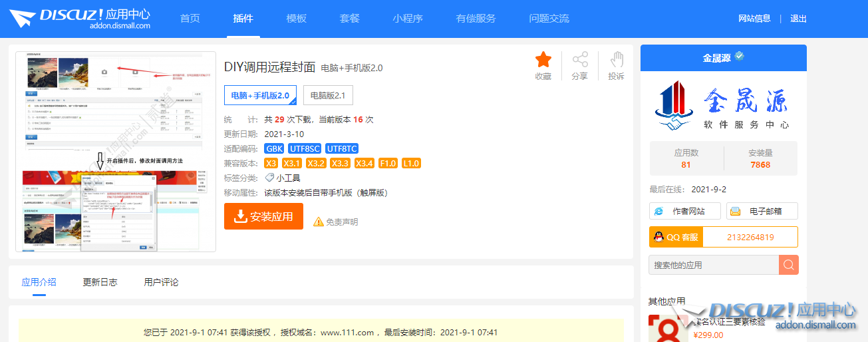Click the QQ 客服 button
The image size is (868, 342).
pyautogui.click(x=676, y=237)
